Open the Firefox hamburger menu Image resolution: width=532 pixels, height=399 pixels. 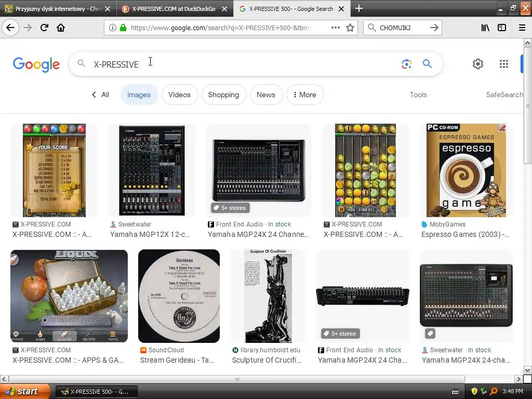click(522, 28)
